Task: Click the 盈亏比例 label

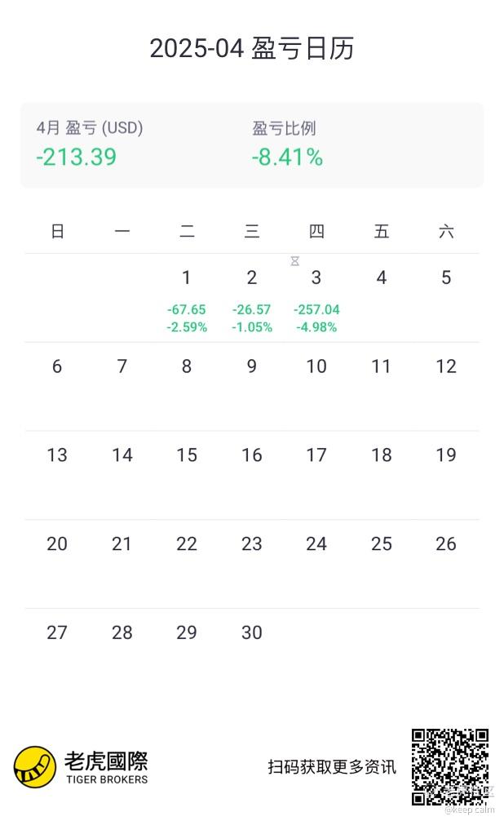Action: click(x=284, y=128)
